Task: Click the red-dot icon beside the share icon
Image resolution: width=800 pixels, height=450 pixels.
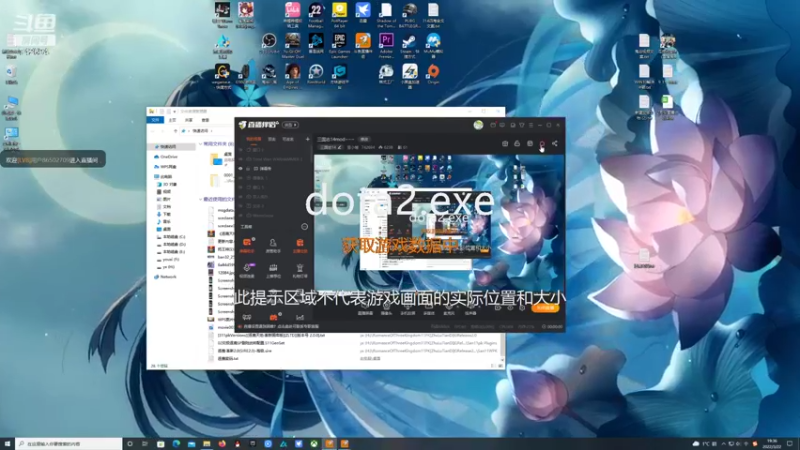Action: tap(542, 144)
